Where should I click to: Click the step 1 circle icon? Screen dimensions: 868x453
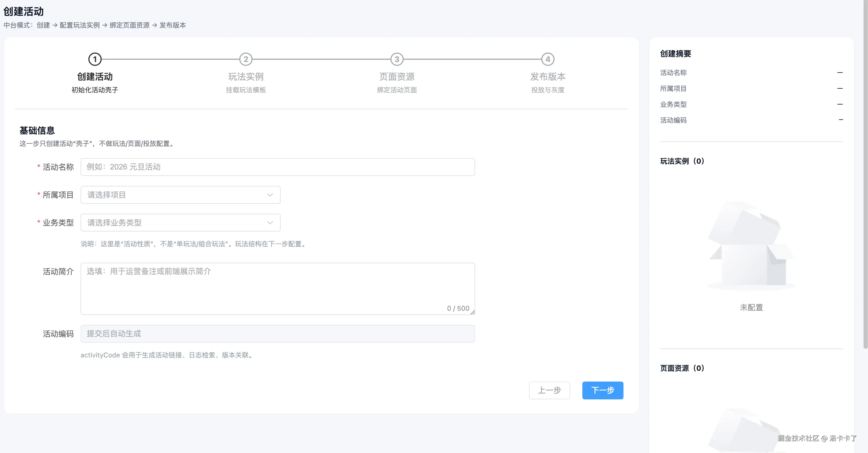tap(95, 59)
